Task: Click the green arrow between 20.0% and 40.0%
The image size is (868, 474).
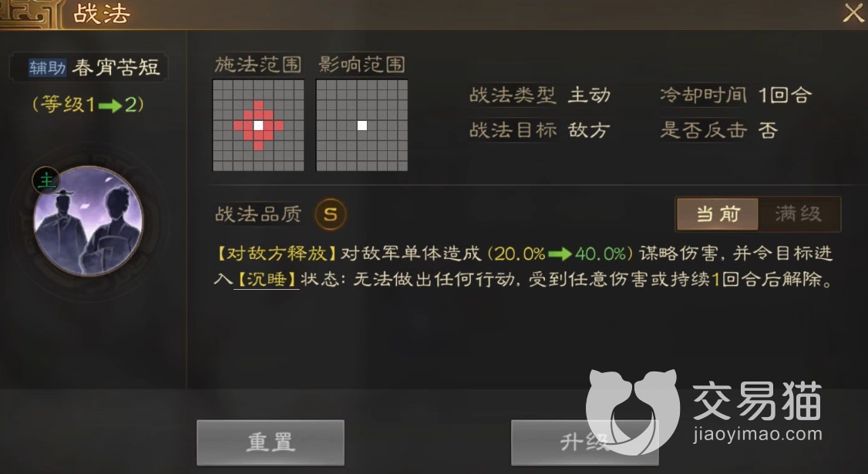Action: [x=560, y=254]
